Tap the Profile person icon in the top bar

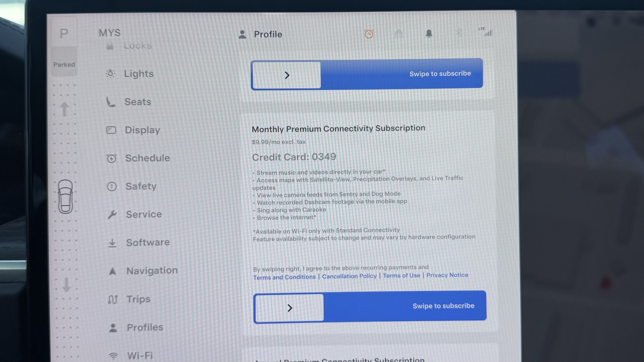pos(242,34)
